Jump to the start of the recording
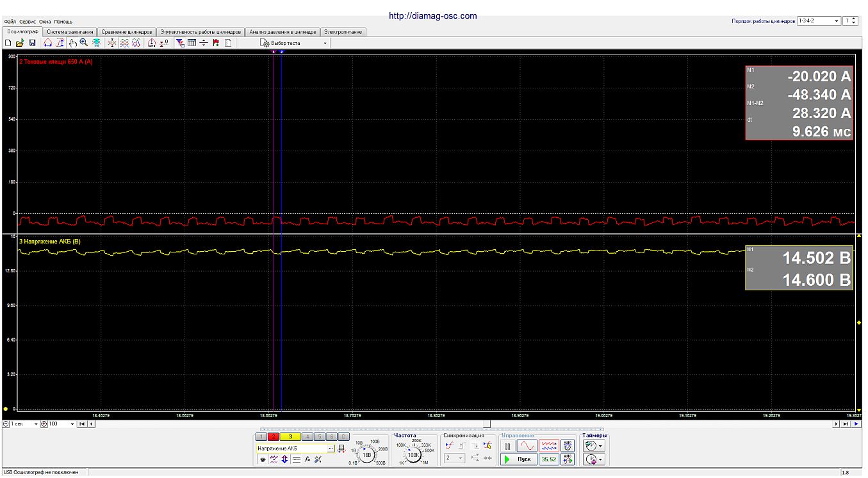 coord(82,424)
